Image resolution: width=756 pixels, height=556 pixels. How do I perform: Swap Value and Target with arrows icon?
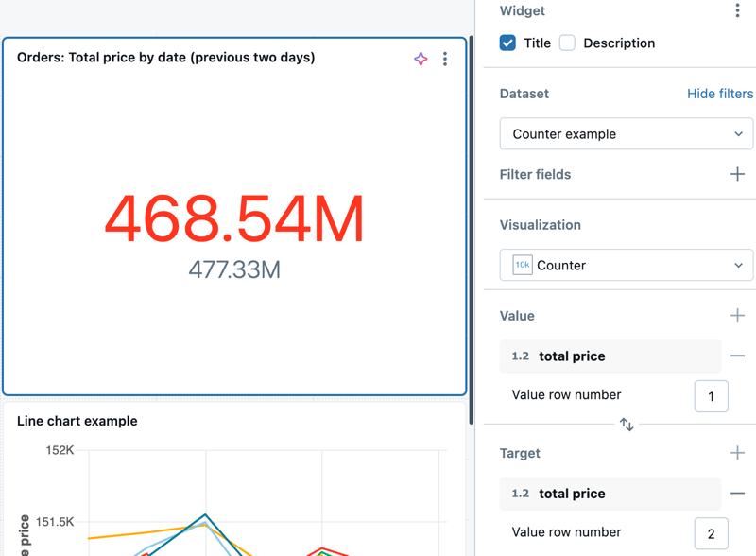(627, 425)
